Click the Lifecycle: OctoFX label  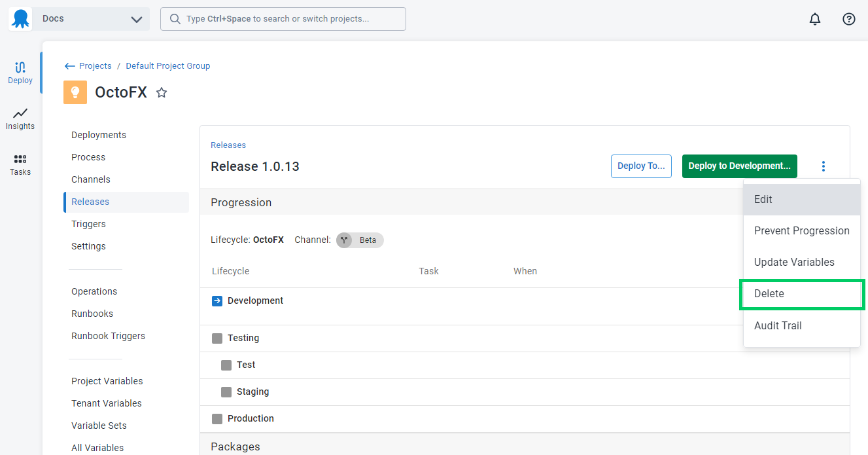coord(247,240)
